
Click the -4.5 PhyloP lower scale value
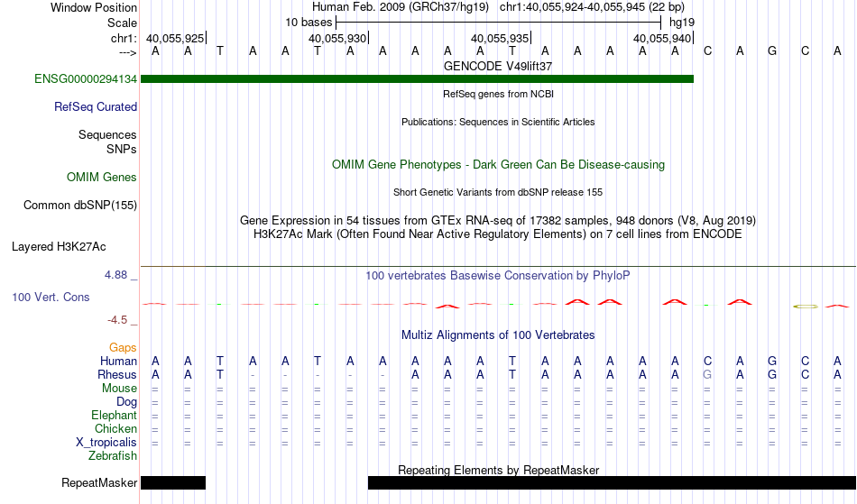117,320
